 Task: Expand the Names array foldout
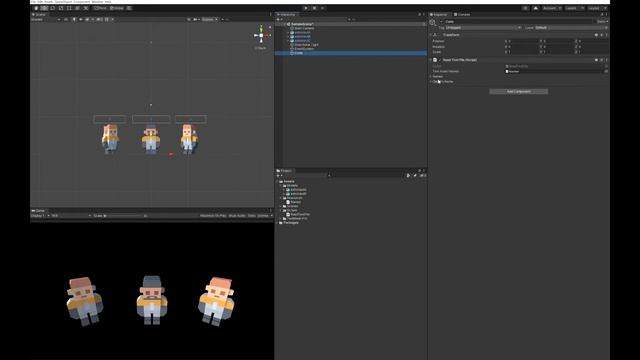[x=431, y=76]
